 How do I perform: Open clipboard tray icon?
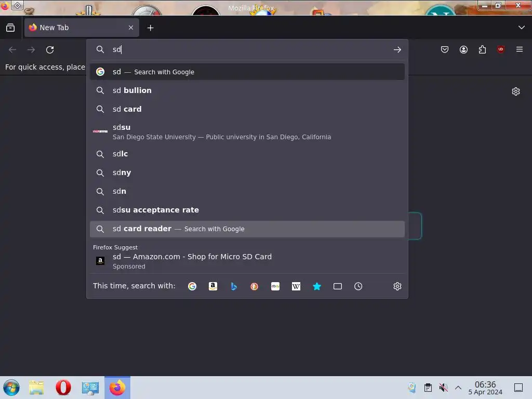[x=428, y=388]
